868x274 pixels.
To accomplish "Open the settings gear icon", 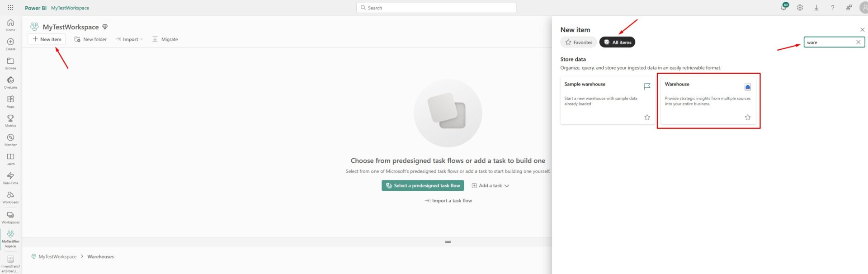I will pos(800,8).
